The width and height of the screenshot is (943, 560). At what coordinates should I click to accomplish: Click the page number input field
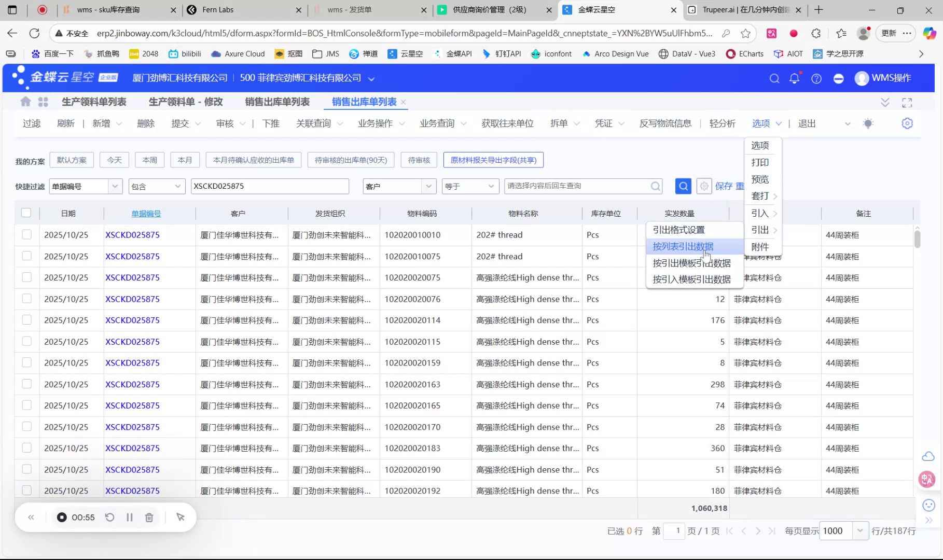674,530
